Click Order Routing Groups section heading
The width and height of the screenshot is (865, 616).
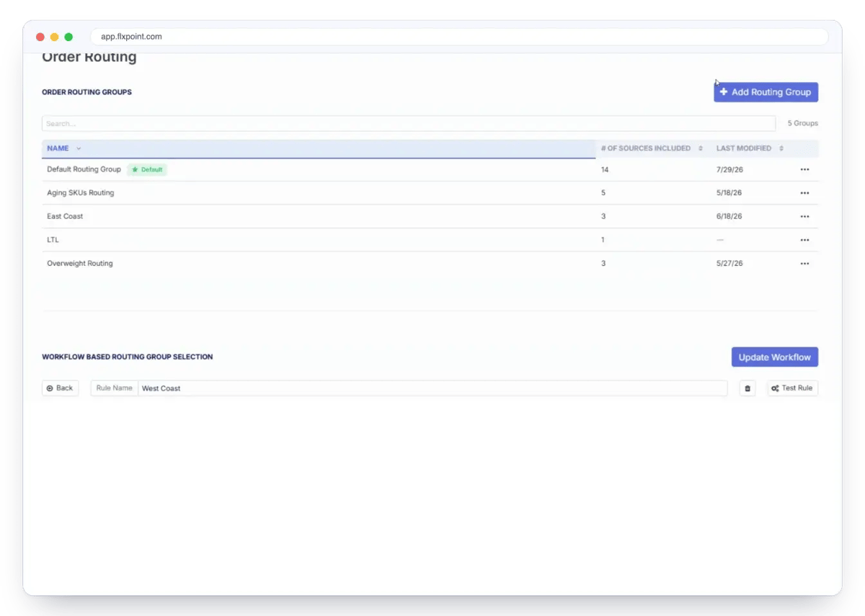pos(86,92)
